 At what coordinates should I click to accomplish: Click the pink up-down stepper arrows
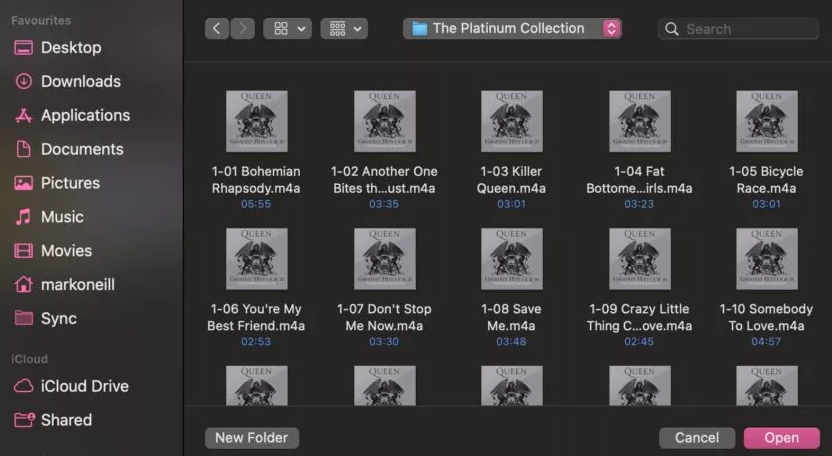611,29
